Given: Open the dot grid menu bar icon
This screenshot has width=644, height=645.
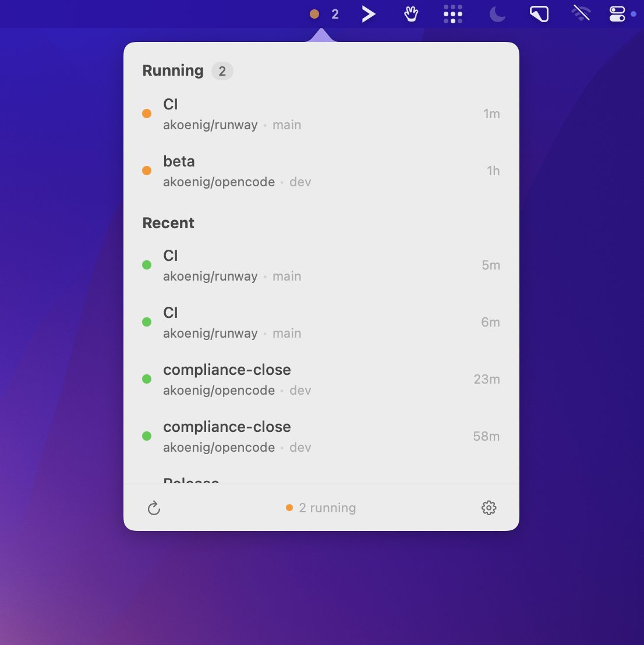Looking at the screenshot, I should (453, 15).
